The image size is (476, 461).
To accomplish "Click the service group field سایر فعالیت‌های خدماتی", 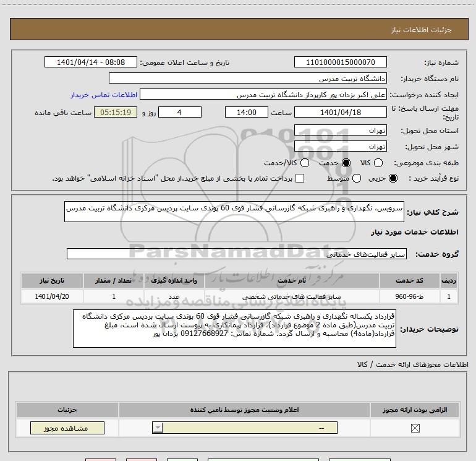I will 237,254.
